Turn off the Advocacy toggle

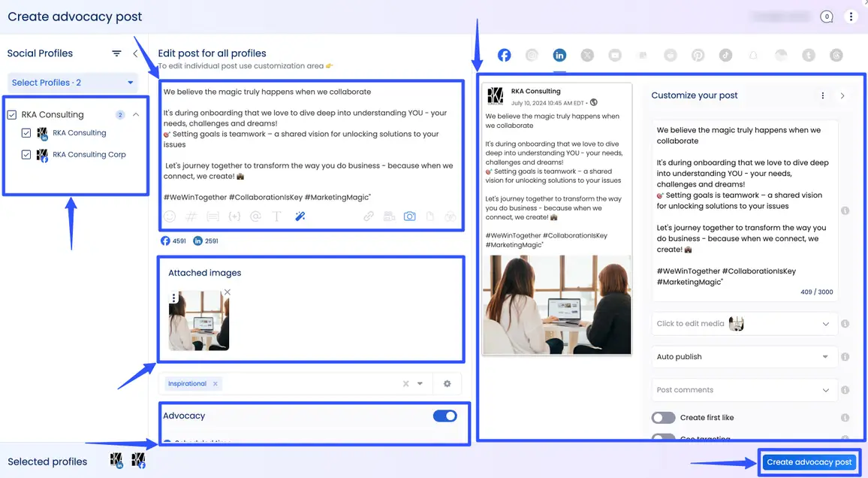click(445, 416)
